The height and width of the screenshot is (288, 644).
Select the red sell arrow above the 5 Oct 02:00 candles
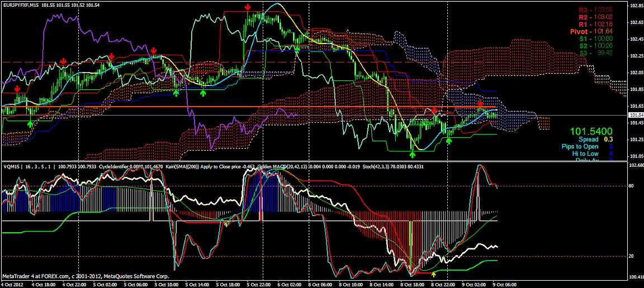tap(111, 56)
